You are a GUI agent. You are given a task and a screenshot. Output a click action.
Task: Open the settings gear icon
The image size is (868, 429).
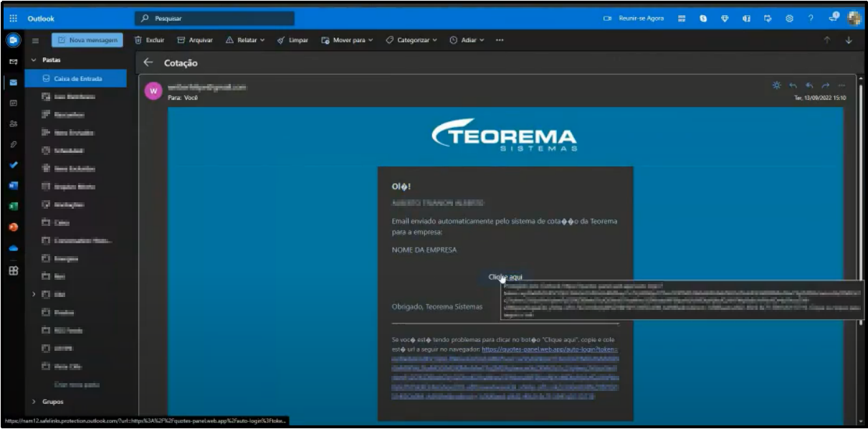click(790, 19)
